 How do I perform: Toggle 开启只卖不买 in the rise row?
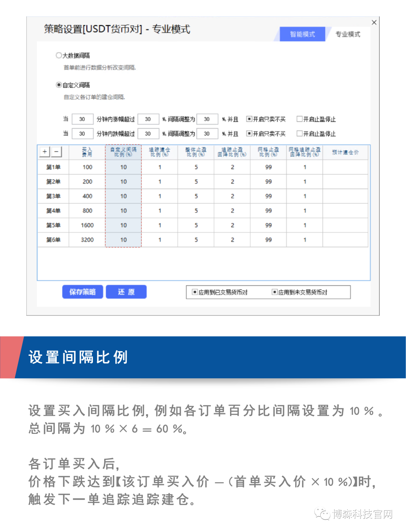pos(249,119)
